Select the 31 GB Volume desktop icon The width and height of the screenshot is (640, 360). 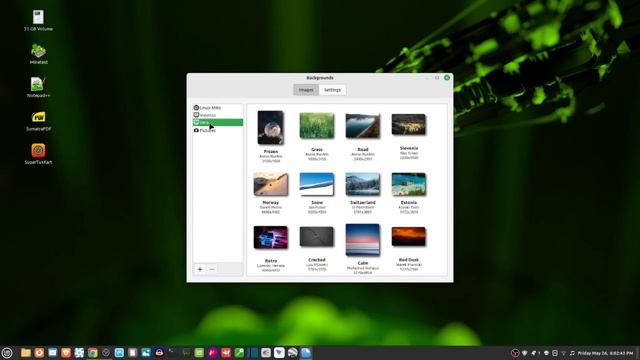(38, 21)
